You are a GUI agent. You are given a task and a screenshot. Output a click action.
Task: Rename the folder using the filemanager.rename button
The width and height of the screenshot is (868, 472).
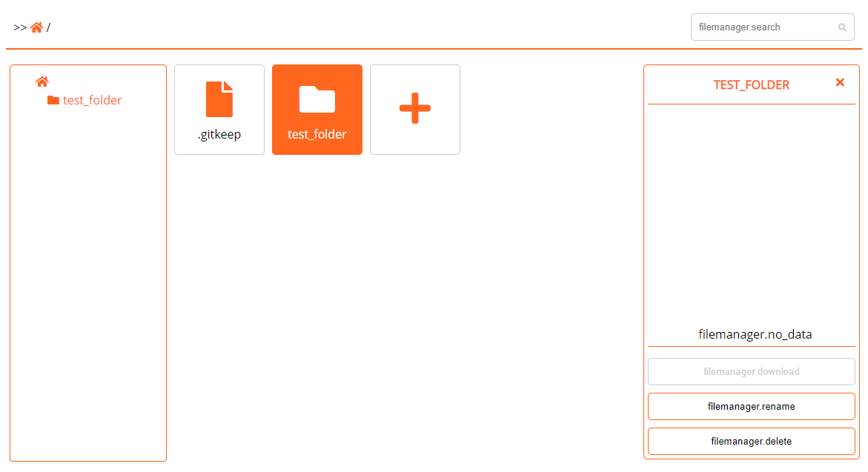click(x=751, y=407)
